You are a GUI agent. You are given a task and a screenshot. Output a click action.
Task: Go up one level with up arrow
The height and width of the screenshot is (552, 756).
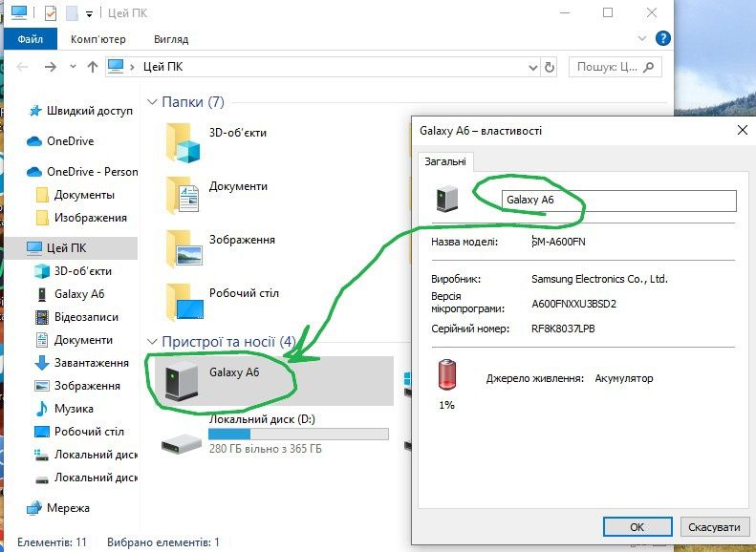tap(93, 67)
